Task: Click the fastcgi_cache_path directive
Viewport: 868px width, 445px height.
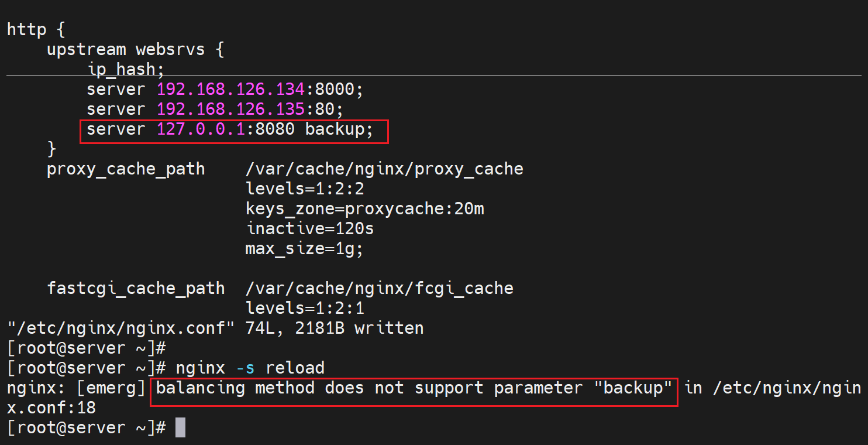Action: click(136, 288)
